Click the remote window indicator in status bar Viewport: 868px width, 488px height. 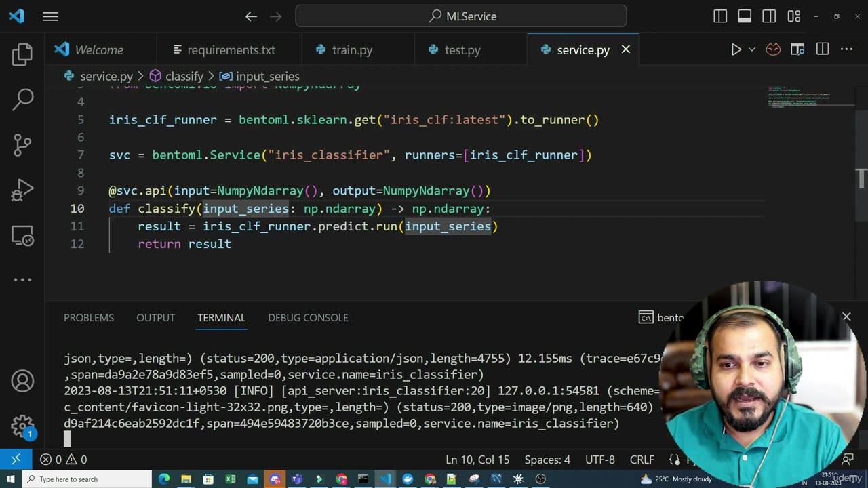pos(16,460)
